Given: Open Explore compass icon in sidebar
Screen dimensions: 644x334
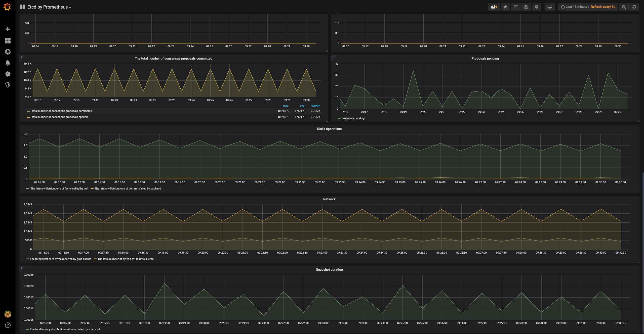Looking at the screenshot, I should [x=8, y=52].
